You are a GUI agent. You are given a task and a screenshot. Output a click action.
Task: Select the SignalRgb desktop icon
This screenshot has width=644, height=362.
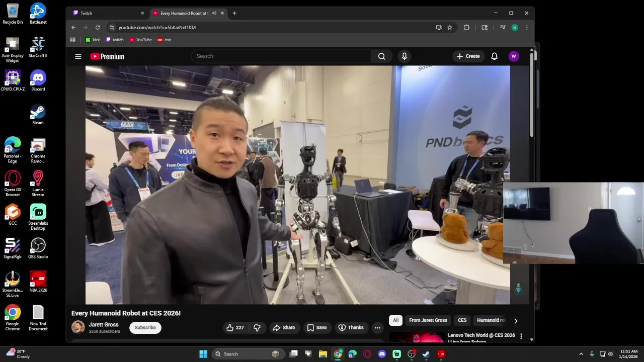tap(13, 248)
